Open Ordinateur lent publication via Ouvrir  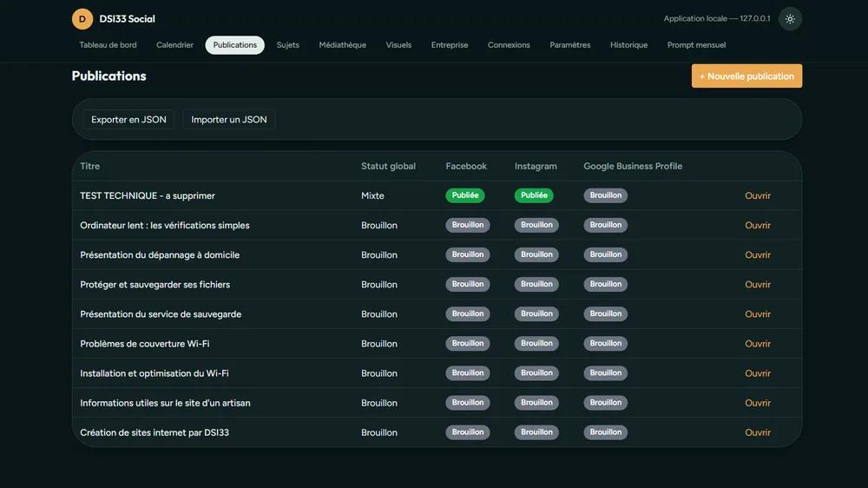(757, 226)
